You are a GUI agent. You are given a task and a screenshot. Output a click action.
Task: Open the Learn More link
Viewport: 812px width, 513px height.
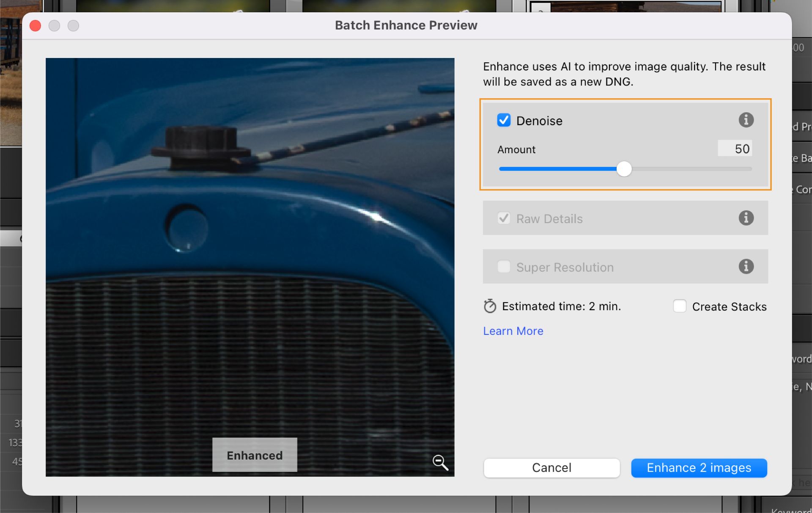point(513,331)
